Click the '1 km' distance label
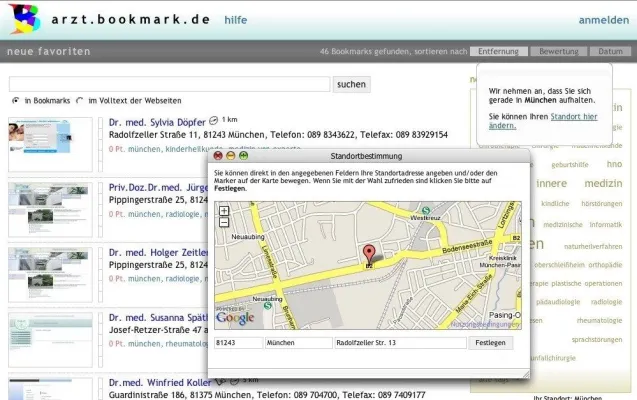The width and height of the screenshot is (637, 400). coord(230,119)
